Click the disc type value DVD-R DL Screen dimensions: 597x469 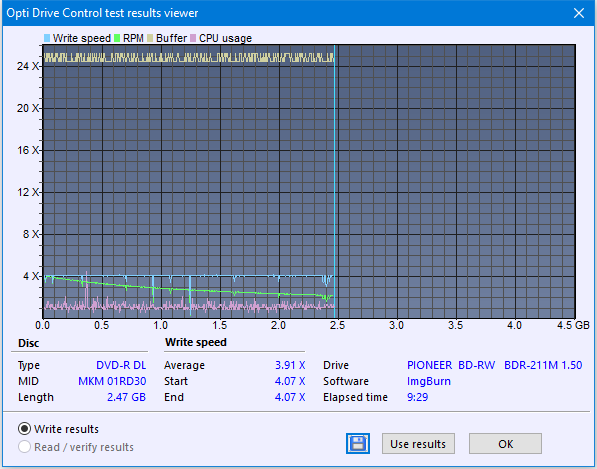pos(121,365)
